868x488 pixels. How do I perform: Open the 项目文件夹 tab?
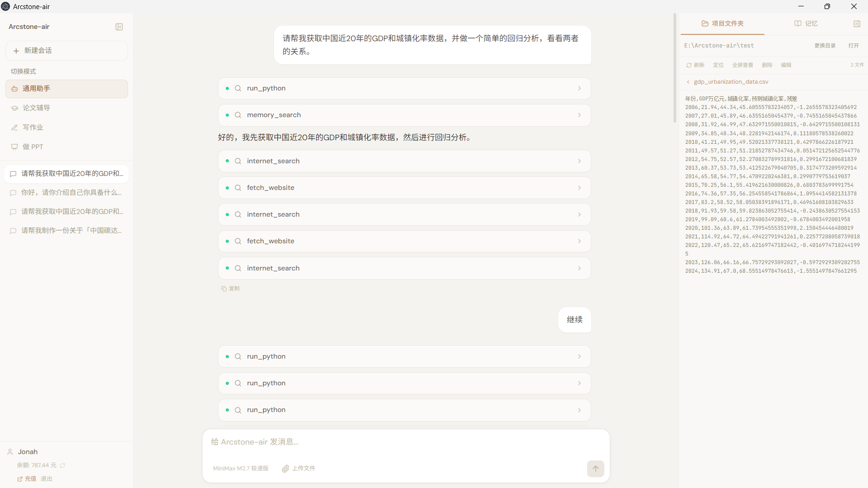722,24
